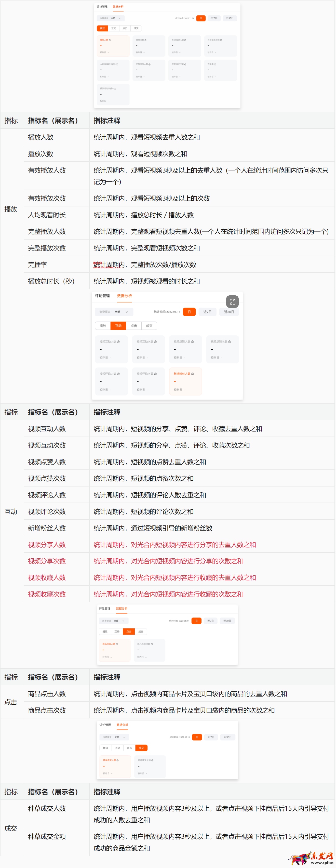Select the 商品点击次数 metric card

pyautogui.click(x=150, y=650)
